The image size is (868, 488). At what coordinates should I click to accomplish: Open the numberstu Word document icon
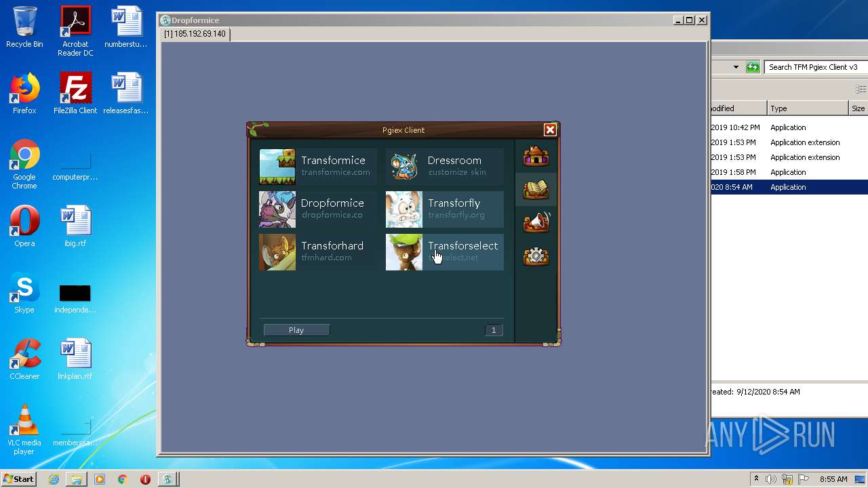(x=126, y=28)
